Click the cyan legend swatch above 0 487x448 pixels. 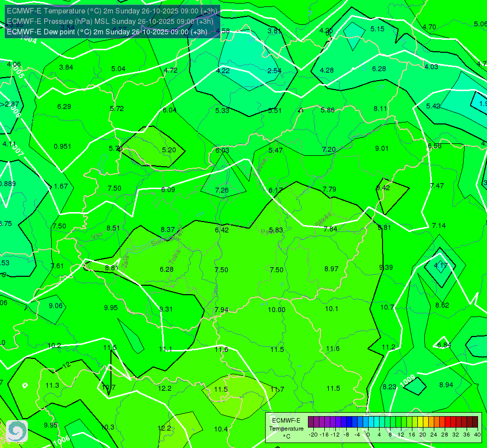[x=371, y=422]
